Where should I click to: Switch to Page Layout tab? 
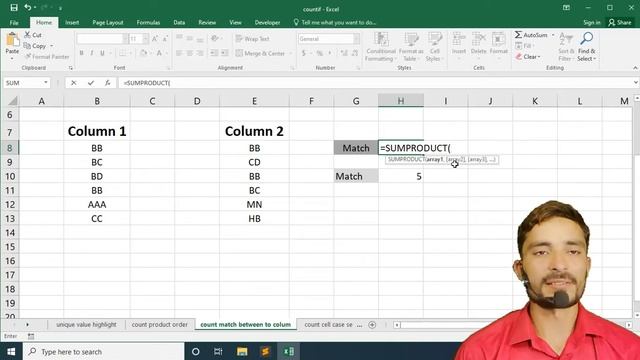[108, 22]
